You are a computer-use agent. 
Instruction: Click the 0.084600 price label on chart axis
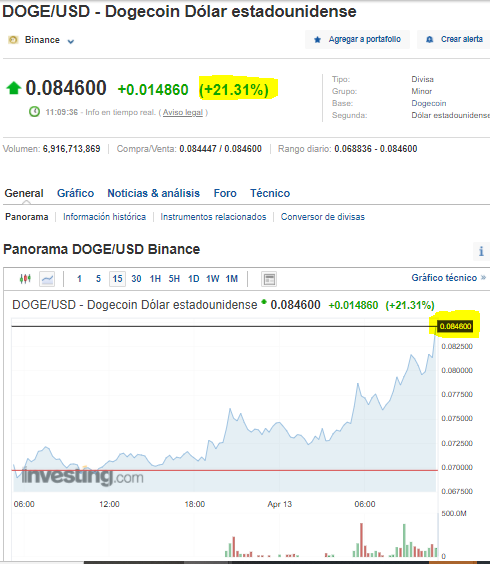(x=455, y=326)
